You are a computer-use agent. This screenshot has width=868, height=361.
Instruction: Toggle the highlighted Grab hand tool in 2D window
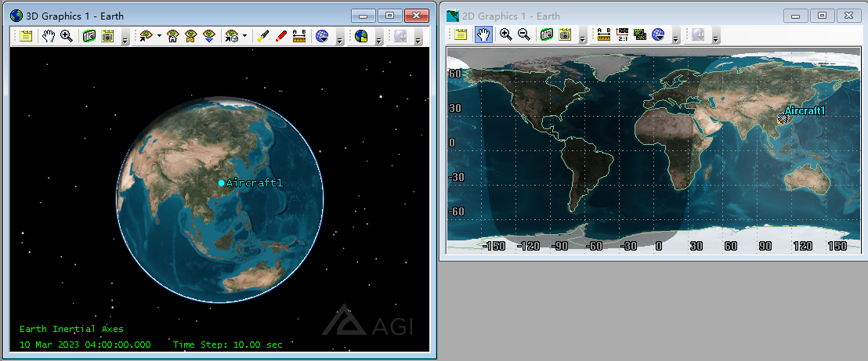484,35
